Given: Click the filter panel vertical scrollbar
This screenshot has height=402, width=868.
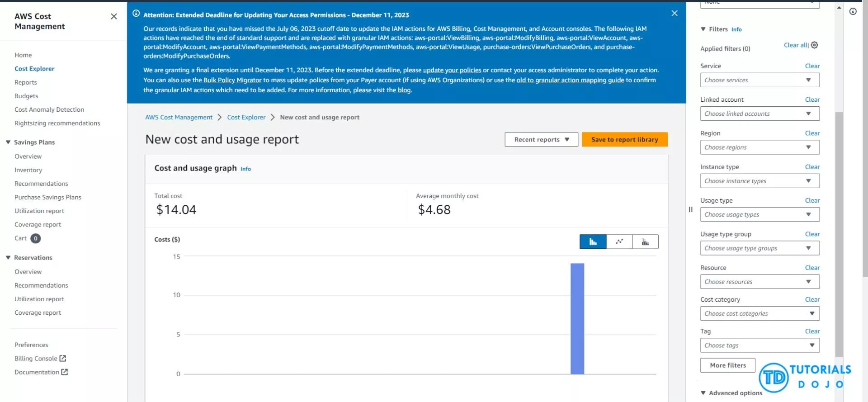Looking at the screenshot, I should point(839,235).
